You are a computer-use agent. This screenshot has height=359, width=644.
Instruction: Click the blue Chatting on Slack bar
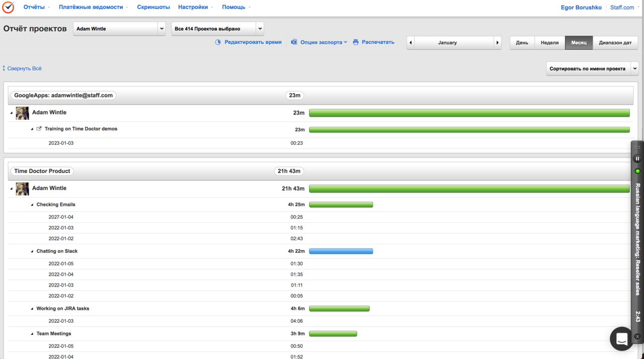tap(341, 251)
